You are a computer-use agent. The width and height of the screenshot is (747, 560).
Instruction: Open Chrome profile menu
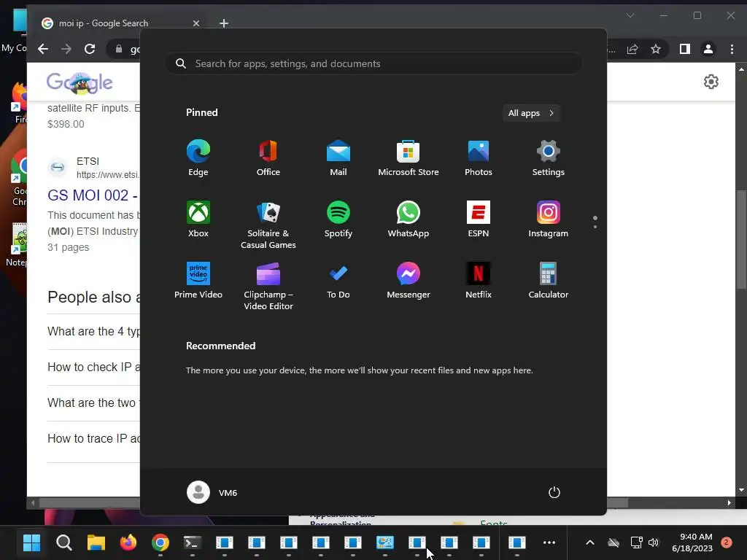coord(708,49)
